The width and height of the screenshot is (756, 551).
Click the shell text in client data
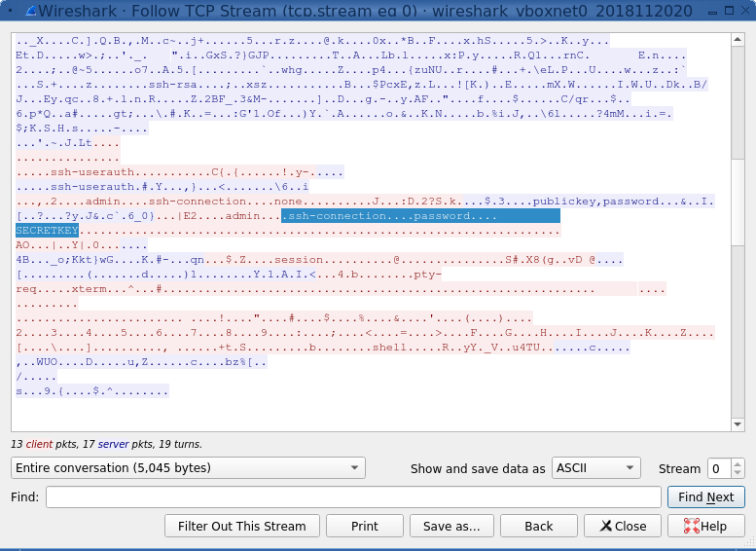[x=389, y=348]
